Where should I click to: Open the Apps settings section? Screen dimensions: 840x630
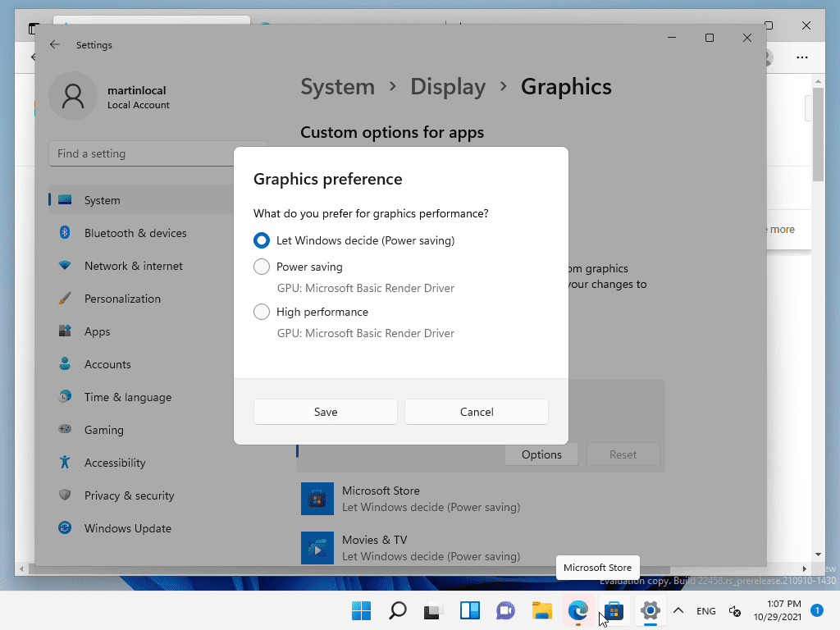[97, 331]
